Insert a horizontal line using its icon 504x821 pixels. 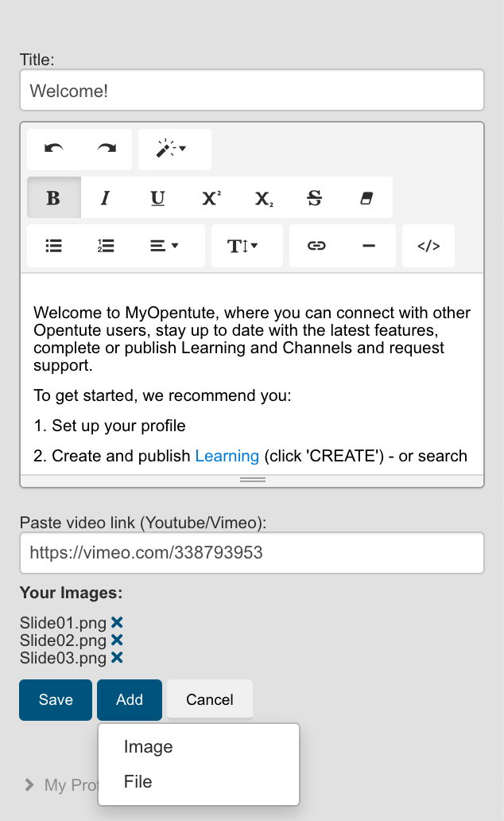click(369, 246)
